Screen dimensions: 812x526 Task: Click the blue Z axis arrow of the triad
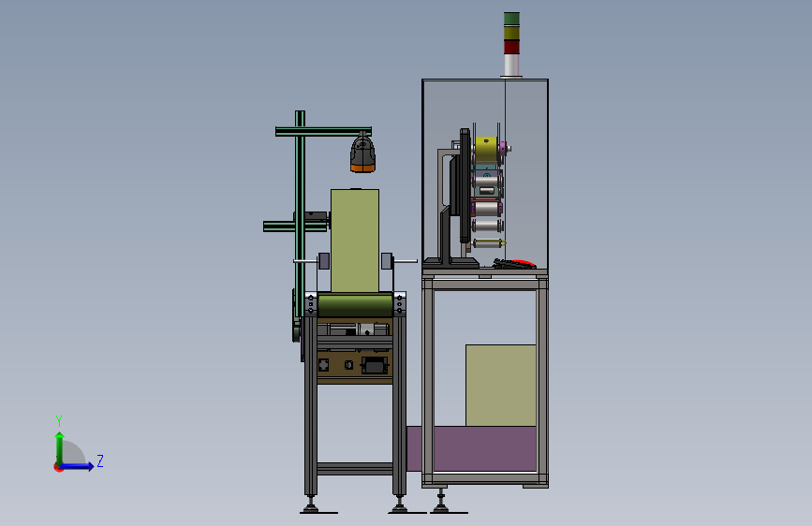[78, 466]
